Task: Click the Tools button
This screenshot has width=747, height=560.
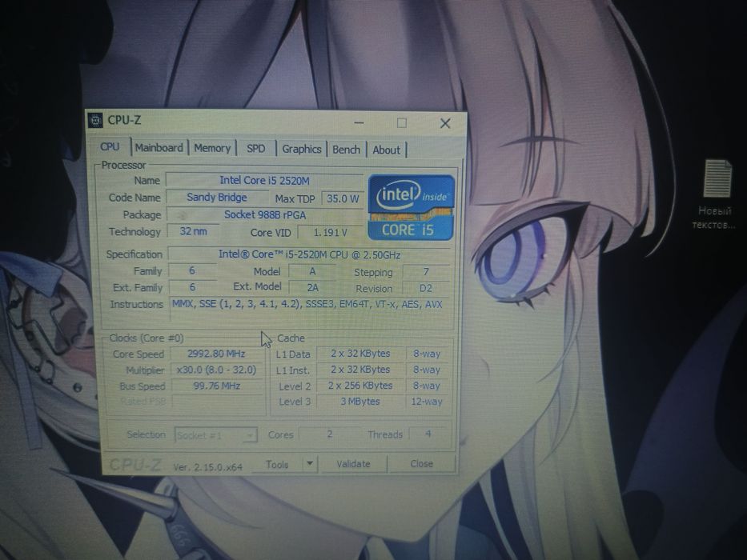Action: click(277, 464)
